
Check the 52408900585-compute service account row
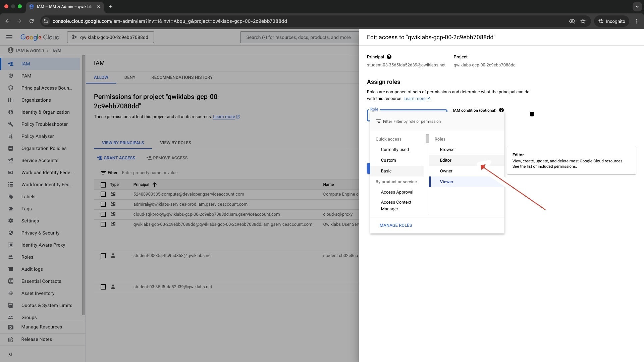pyautogui.click(x=103, y=194)
